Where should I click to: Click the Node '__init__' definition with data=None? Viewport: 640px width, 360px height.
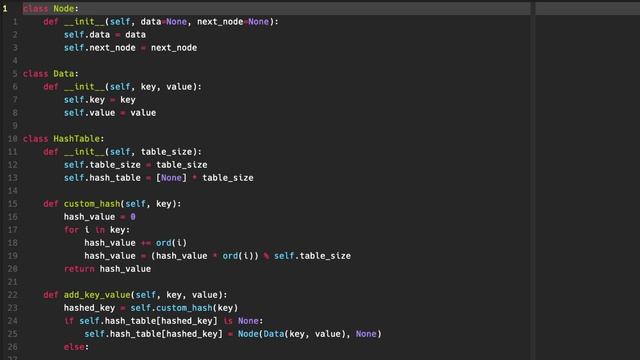(x=161, y=22)
